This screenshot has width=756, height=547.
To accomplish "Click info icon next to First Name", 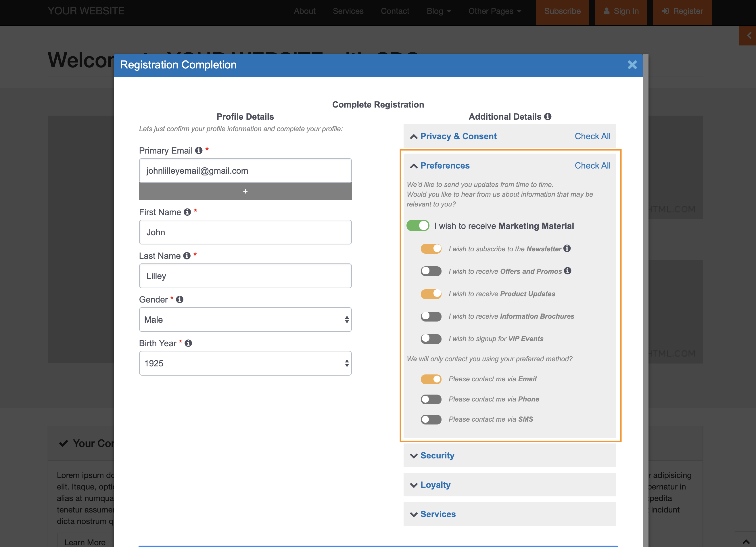I will [x=187, y=212].
